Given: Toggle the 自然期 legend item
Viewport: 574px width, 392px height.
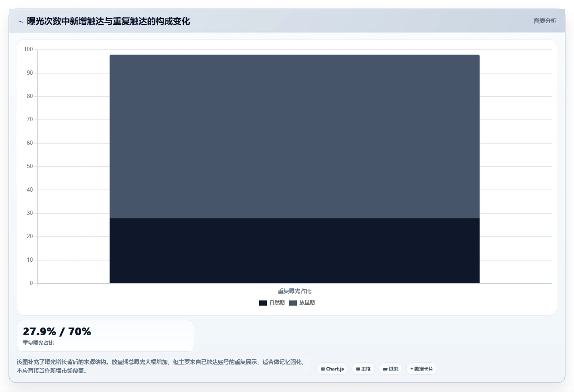Looking at the screenshot, I should coord(272,303).
